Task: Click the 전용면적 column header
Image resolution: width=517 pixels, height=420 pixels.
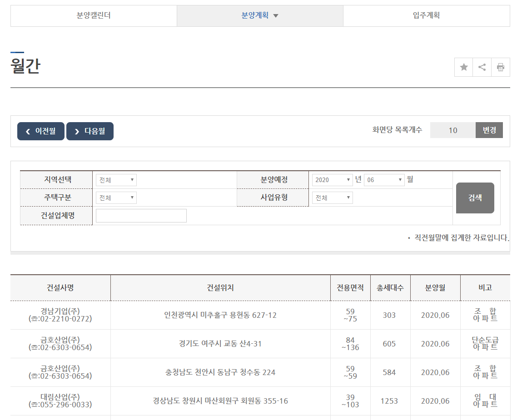Action: (350, 287)
